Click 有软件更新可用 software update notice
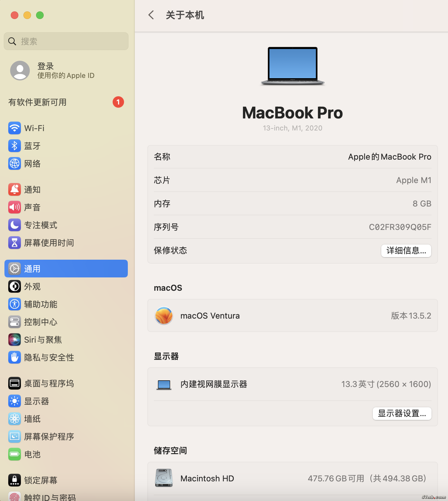Image resolution: width=448 pixels, height=501 pixels. [37, 102]
